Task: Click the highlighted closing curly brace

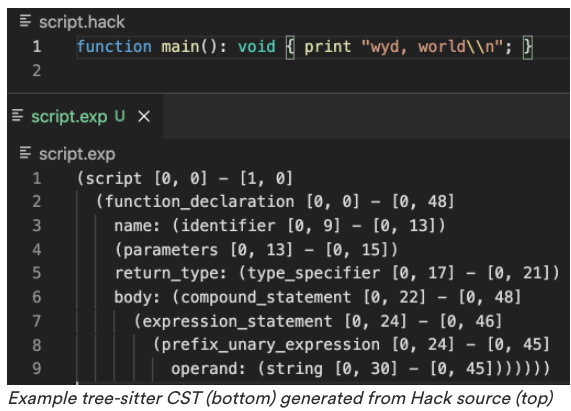Action: (528, 47)
